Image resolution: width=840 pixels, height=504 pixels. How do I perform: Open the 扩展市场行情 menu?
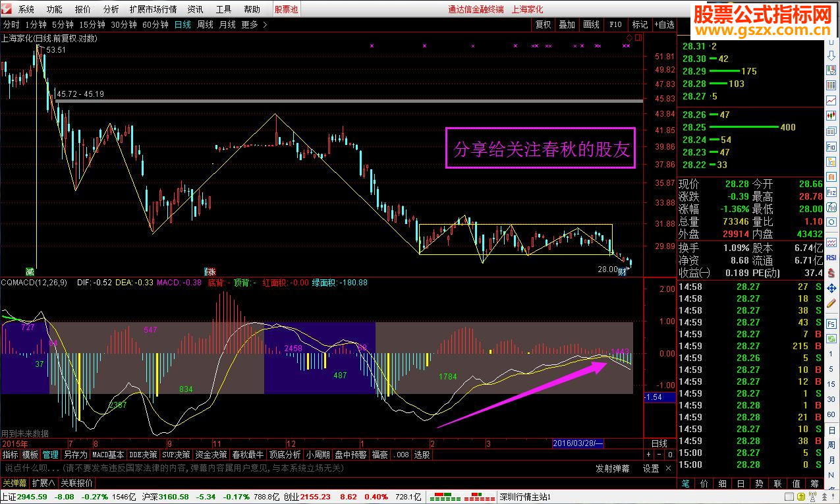[154, 9]
